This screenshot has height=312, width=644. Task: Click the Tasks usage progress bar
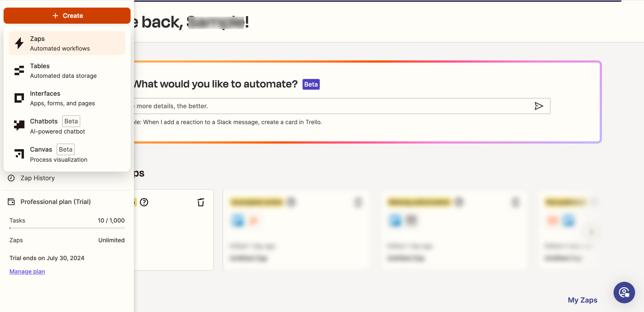[x=67, y=228]
